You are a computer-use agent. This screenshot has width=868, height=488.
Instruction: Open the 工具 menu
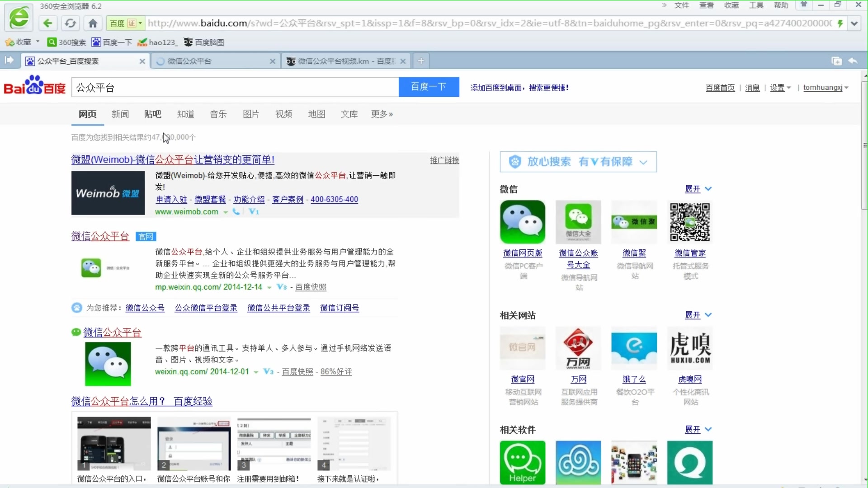coord(756,5)
